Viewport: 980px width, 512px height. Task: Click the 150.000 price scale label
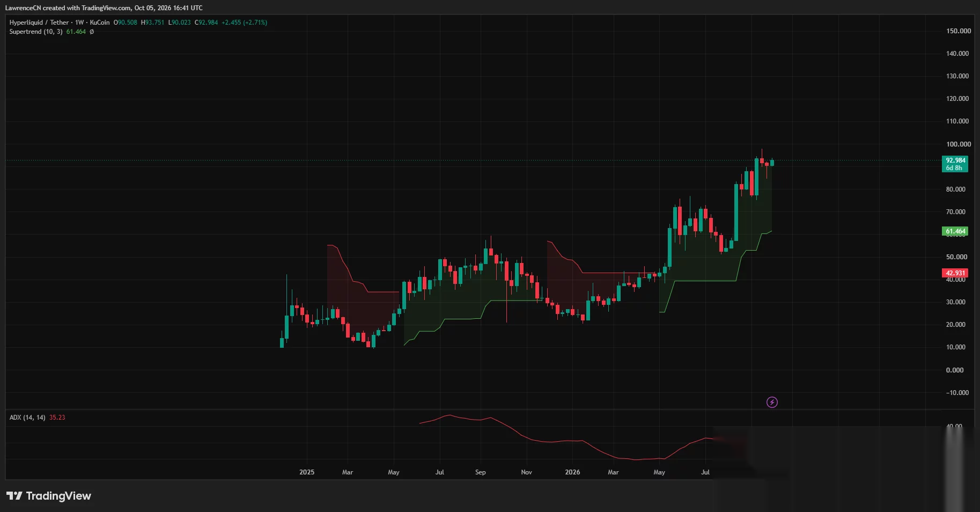[959, 31]
